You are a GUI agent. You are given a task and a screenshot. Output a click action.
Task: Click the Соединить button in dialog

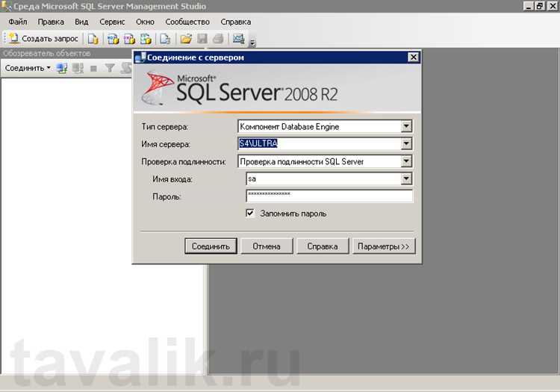pos(211,246)
